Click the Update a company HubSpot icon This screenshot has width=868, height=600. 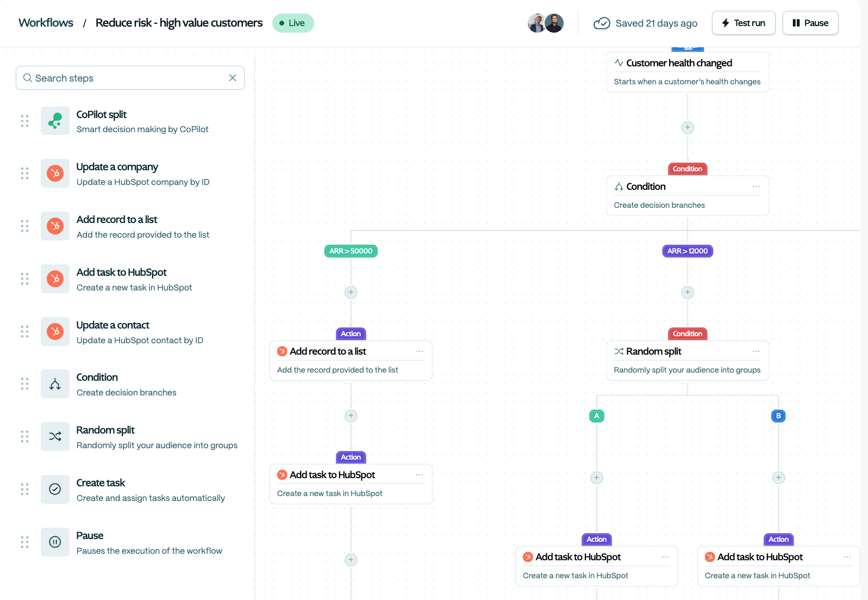click(x=55, y=174)
